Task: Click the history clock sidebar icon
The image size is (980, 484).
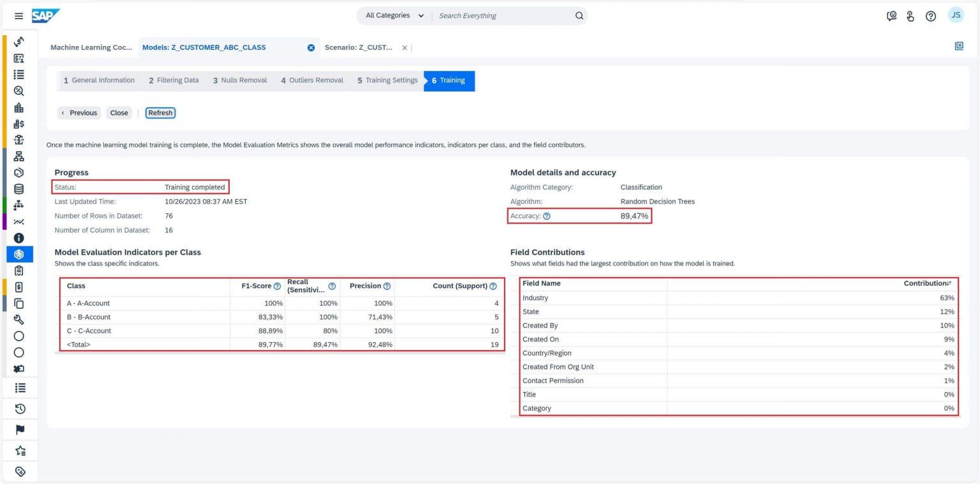Action: 20,409
